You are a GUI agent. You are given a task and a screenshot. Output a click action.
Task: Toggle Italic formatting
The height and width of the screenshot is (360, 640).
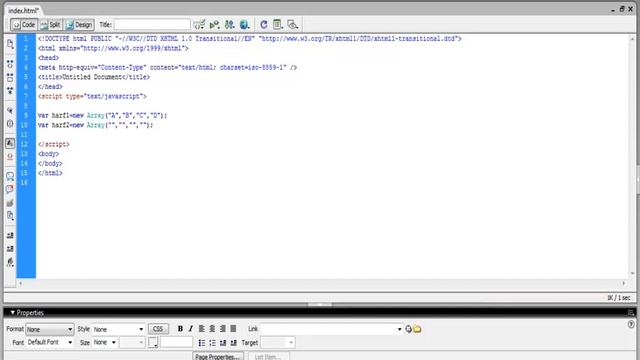(191, 329)
